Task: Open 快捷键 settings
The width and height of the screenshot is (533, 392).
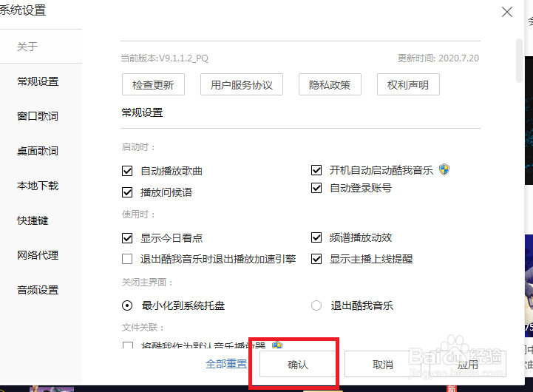Action: (33, 220)
